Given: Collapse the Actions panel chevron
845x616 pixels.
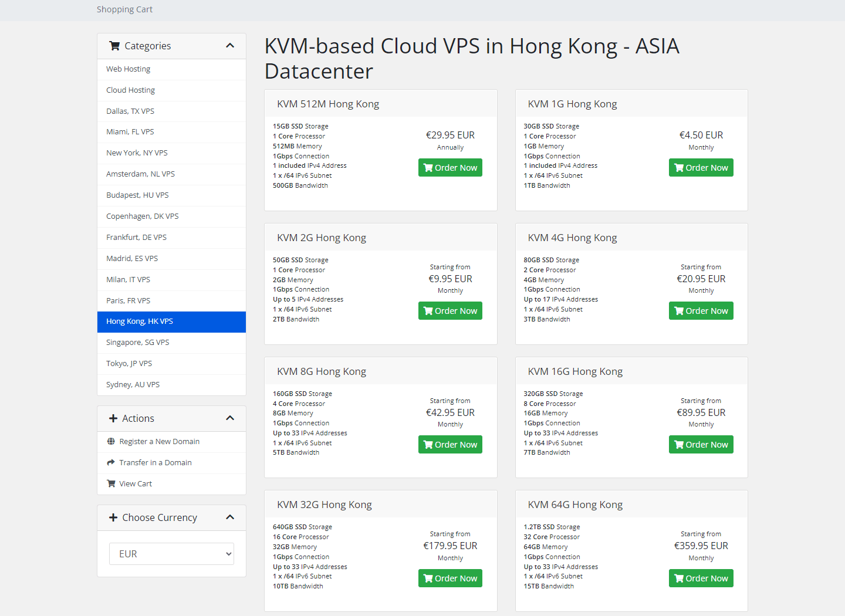Looking at the screenshot, I should pyautogui.click(x=230, y=418).
